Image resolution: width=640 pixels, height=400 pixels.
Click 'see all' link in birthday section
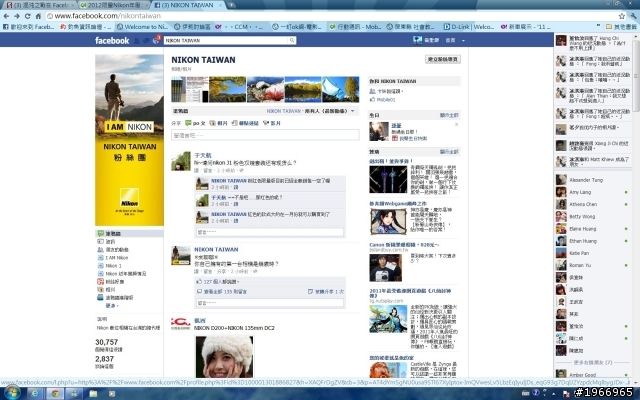(x=449, y=115)
